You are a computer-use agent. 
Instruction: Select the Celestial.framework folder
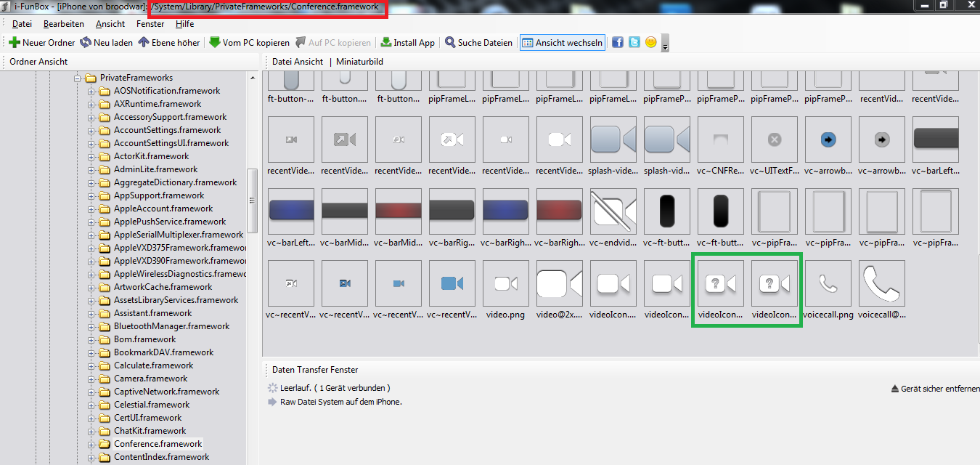pyautogui.click(x=151, y=405)
